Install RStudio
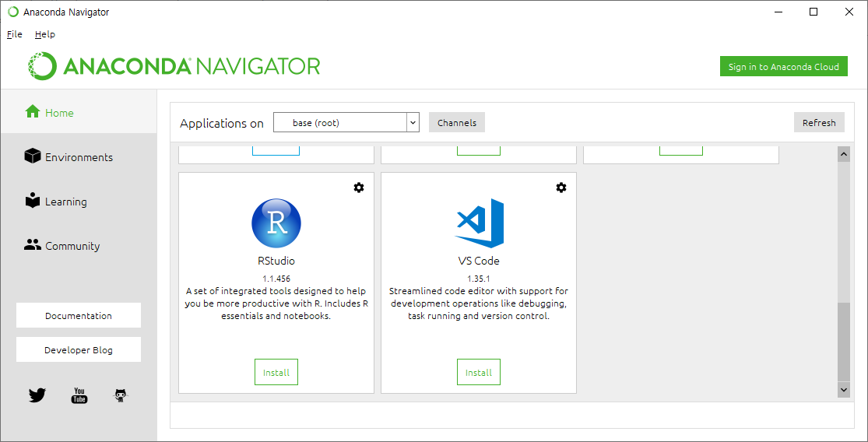 pos(276,372)
